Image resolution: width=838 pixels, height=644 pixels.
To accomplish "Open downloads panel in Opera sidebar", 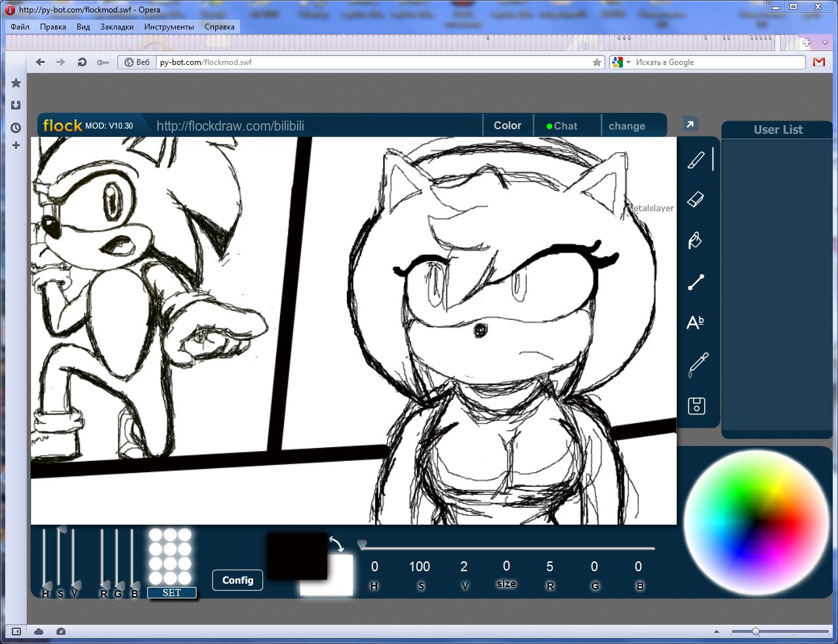I will coord(16,105).
